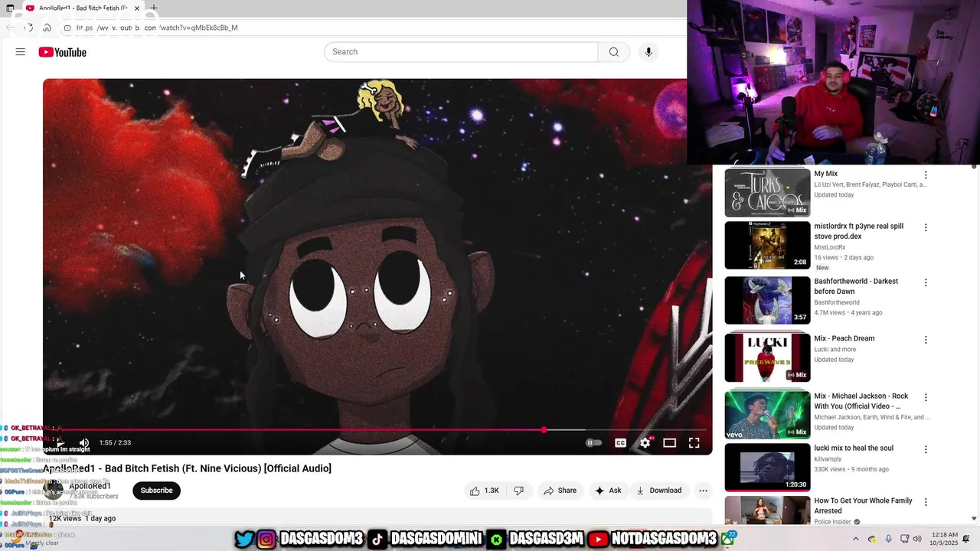Click the video title 'Bad Bitch Fetish'
This screenshot has height=551, width=980.
(x=187, y=468)
